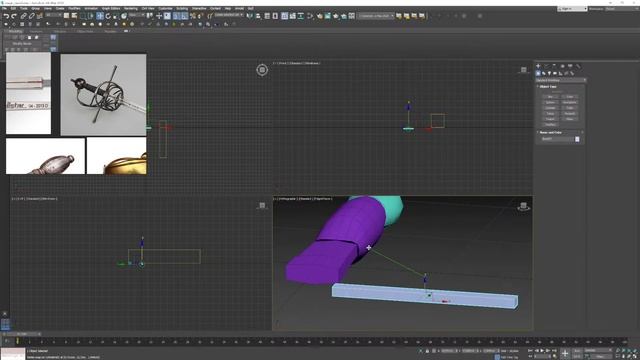
Task: Toggle Layer Explorer button
Action: 275,16
